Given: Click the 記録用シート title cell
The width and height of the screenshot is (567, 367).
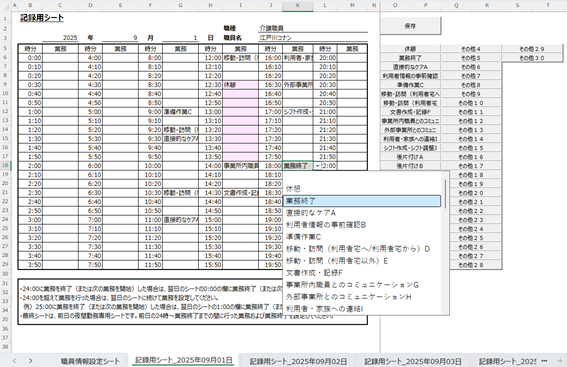Looking at the screenshot, I should click(42, 18).
